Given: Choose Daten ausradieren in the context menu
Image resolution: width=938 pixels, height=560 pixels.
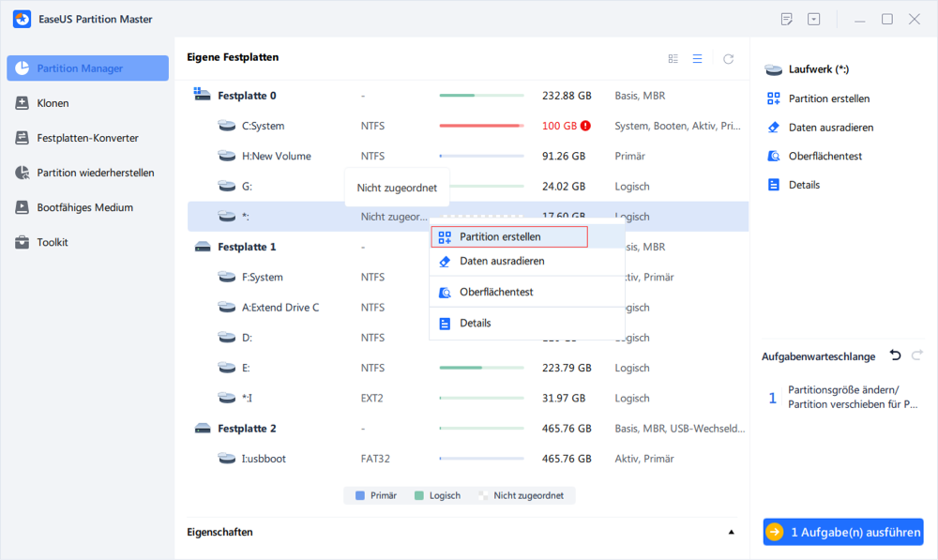Looking at the screenshot, I should click(527, 262).
